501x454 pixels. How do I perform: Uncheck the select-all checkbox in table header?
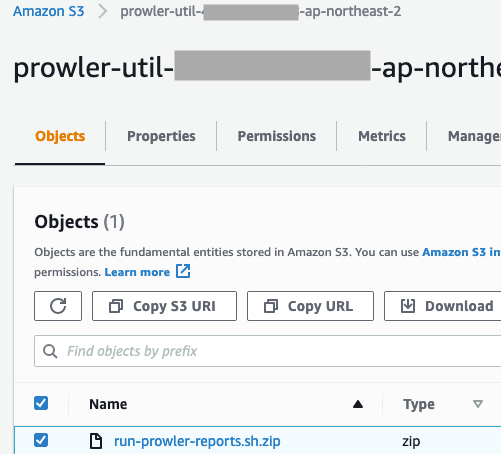pyautogui.click(x=41, y=403)
